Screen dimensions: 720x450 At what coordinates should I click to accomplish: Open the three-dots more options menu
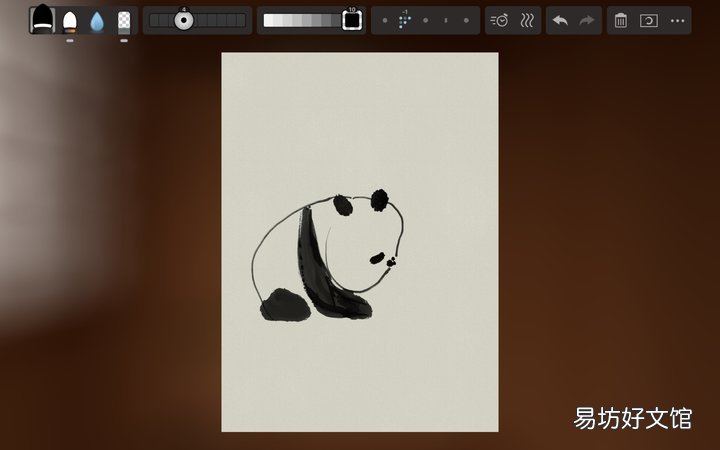pos(677,21)
